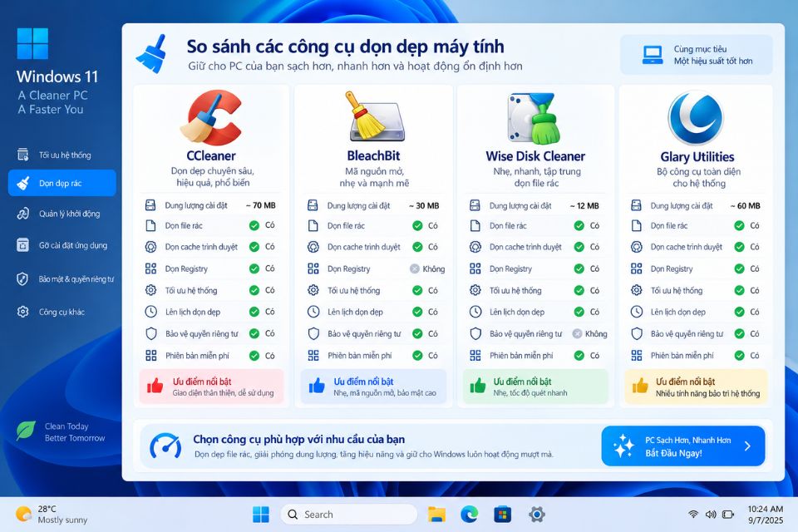Click CCleaner Dọn Registry green checkmark
The width and height of the screenshot is (798, 532).
(x=254, y=268)
